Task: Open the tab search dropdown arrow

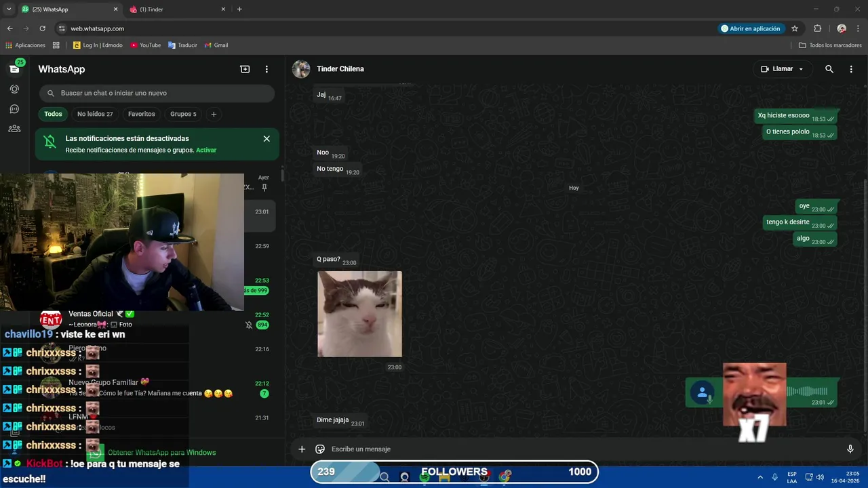Action: click(9, 9)
